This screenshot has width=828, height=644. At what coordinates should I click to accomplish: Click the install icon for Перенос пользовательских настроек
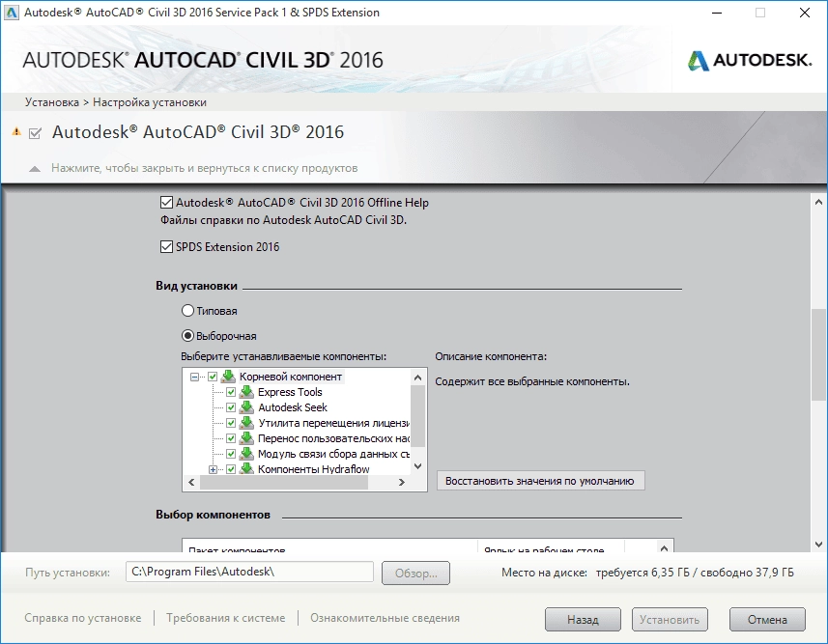[x=246, y=437]
